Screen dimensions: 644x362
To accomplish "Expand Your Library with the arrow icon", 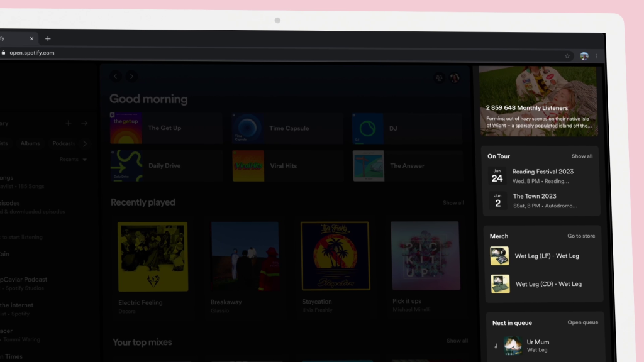I will coord(84,123).
